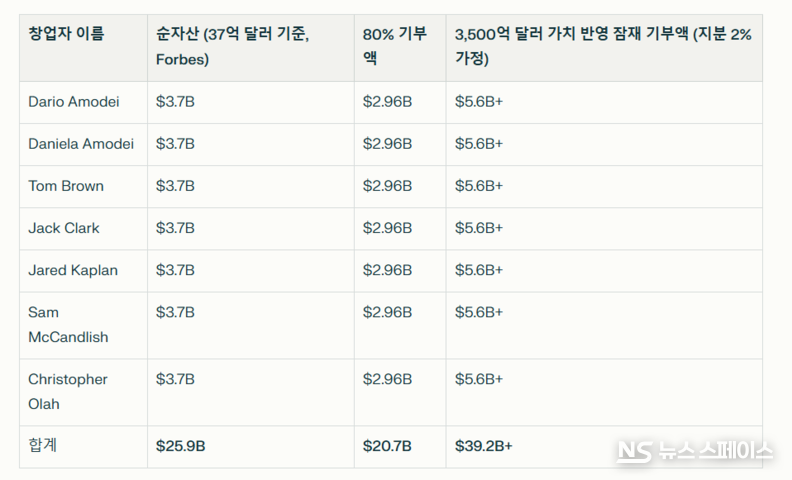
Task: Select Jack Clark's $2.96B donation cell
Action: [x=387, y=228]
